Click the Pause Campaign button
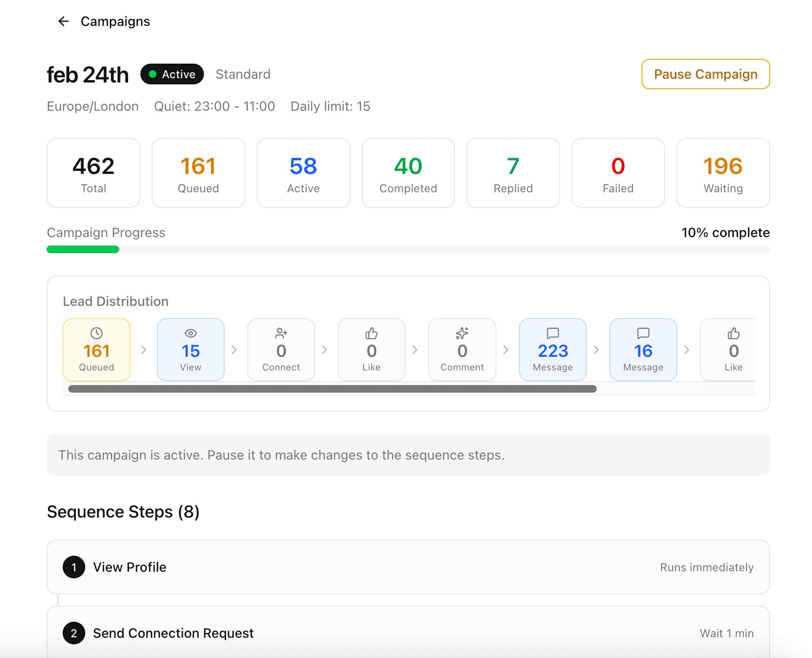This screenshot has width=812, height=658. (x=705, y=74)
